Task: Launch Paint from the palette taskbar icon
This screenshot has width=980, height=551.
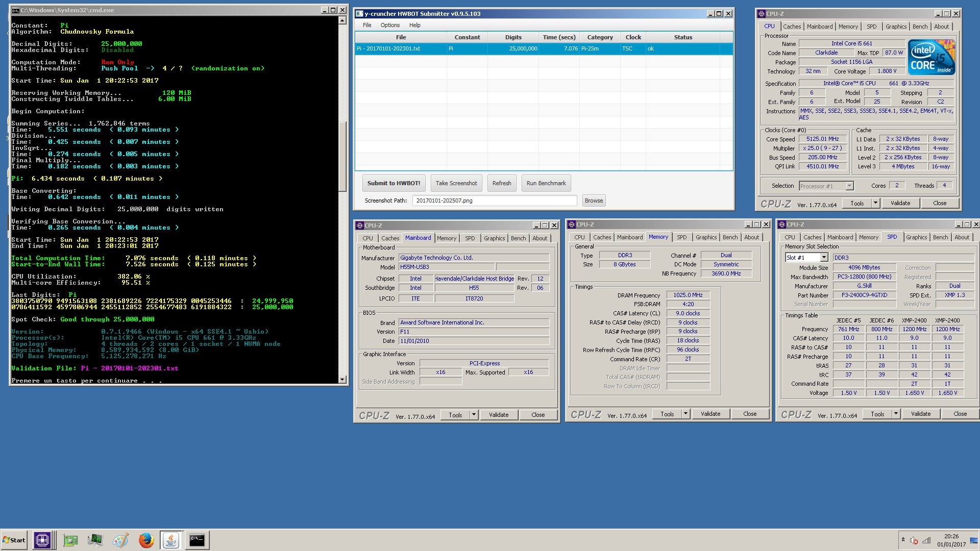Action: (120, 540)
